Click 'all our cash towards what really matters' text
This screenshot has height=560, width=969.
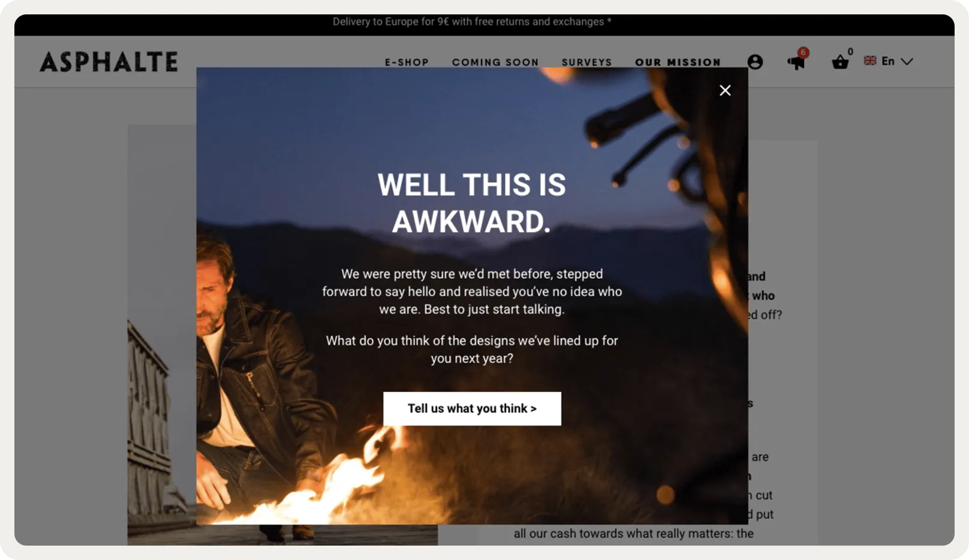(x=634, y=534)
